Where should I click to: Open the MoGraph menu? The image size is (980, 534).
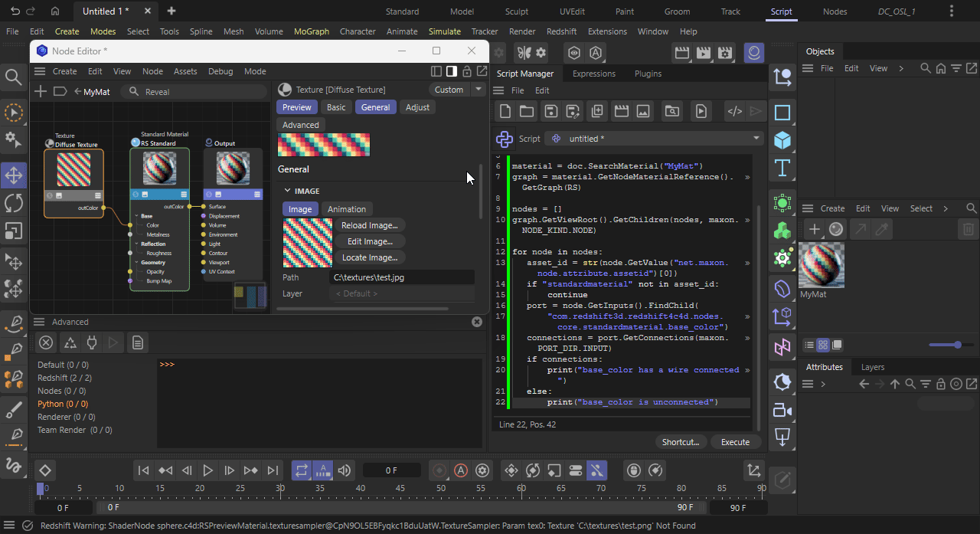pyautogui.click(x=311, y=31)
